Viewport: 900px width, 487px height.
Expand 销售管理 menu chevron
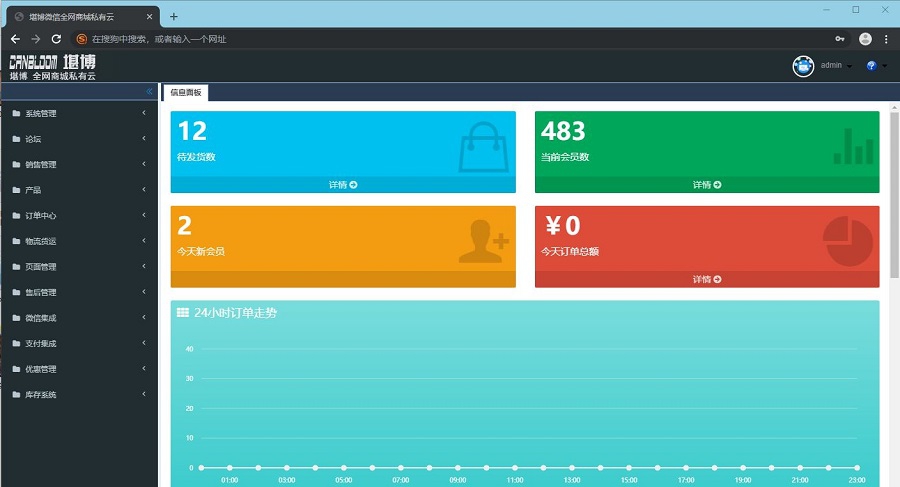144,164
